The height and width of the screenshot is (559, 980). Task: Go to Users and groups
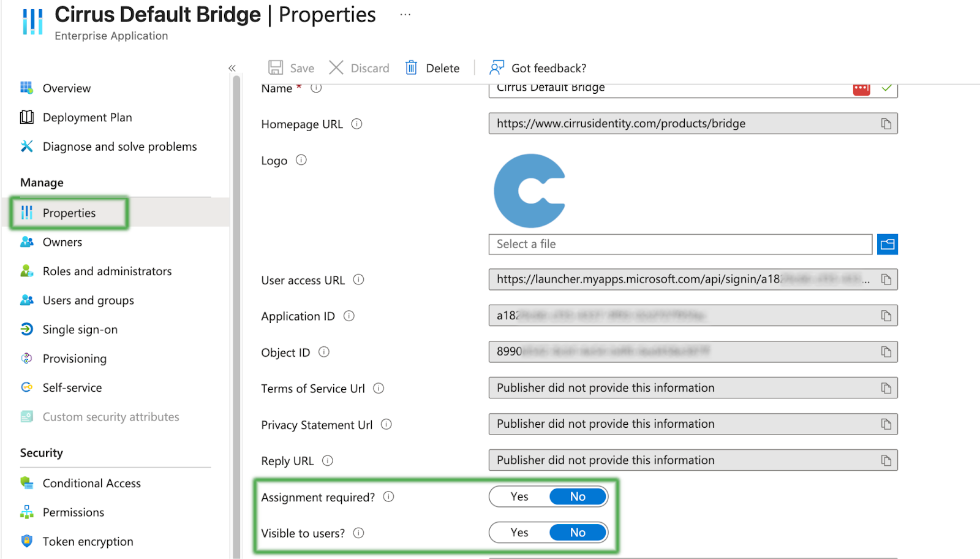point(88,300)
